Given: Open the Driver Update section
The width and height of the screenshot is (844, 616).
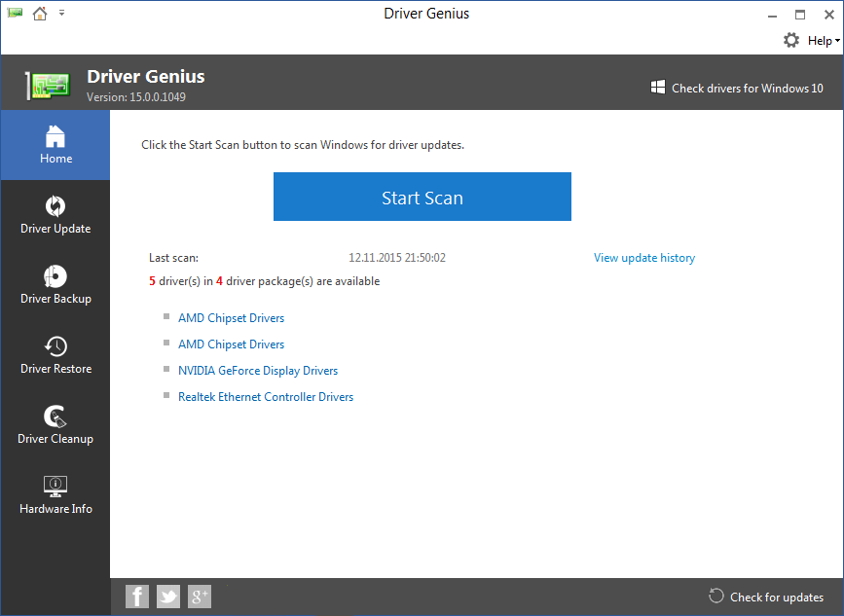Looking at the screenshot, I should [x=55, y=215].
